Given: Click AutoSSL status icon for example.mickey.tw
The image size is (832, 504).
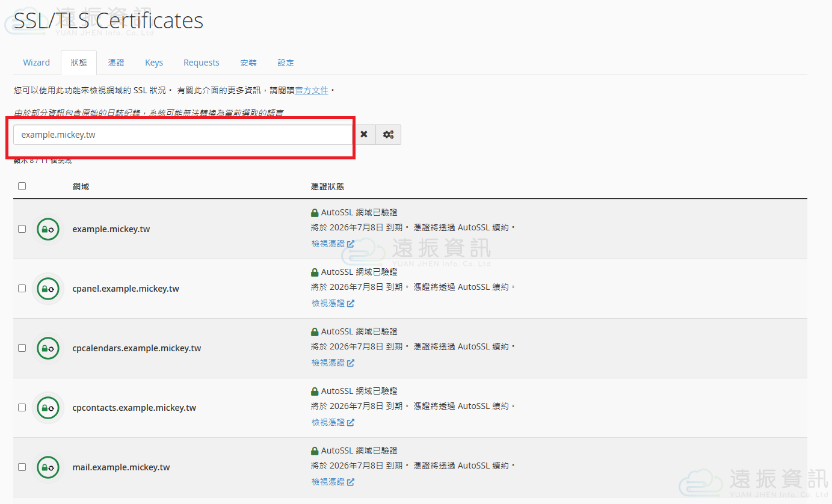Looking at the screenshot, I should click(48, 229).
